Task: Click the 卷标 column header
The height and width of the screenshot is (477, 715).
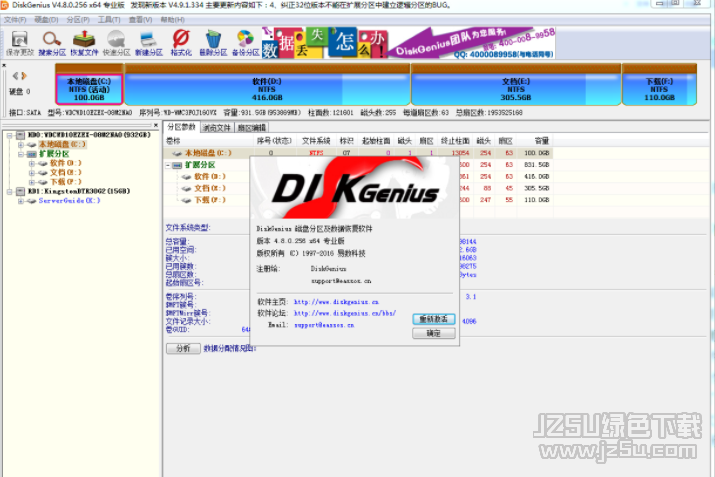Action: pyautogui.click(x=207, y=141)
